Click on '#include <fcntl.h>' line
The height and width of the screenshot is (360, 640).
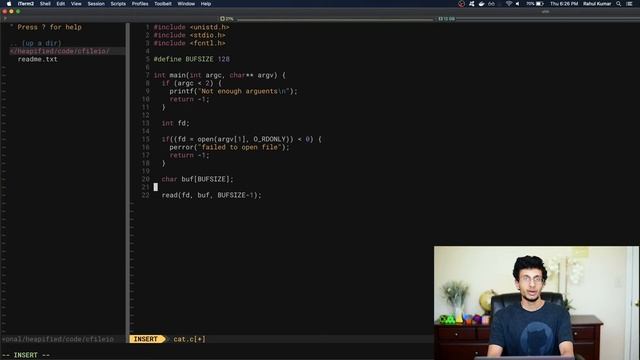pyautogui.click(x=189, y=43)
